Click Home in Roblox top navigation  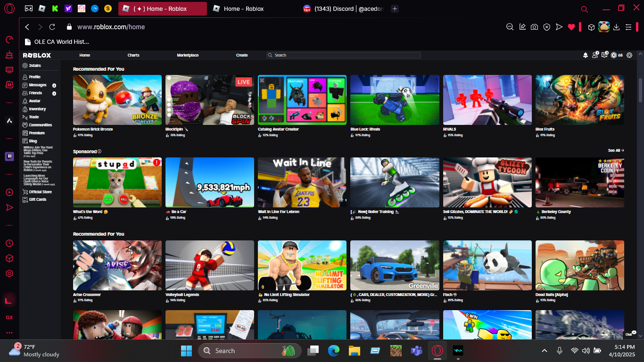tap(85, 55)
